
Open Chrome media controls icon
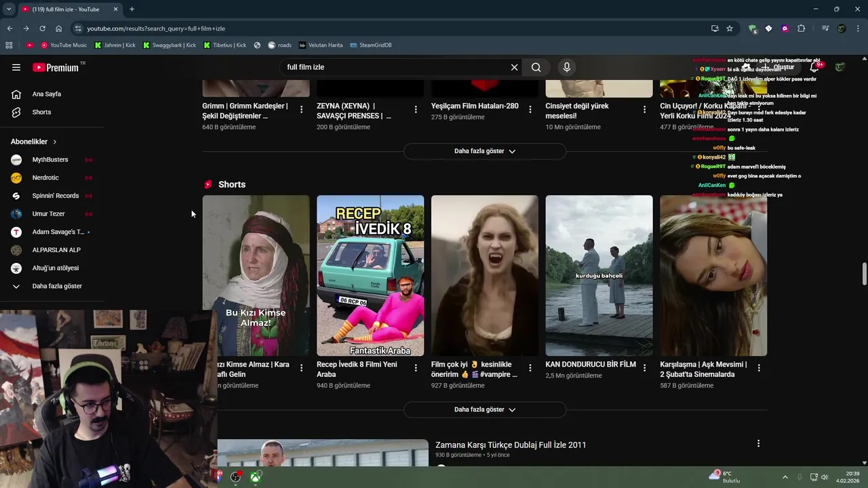[x=825, y=28]
